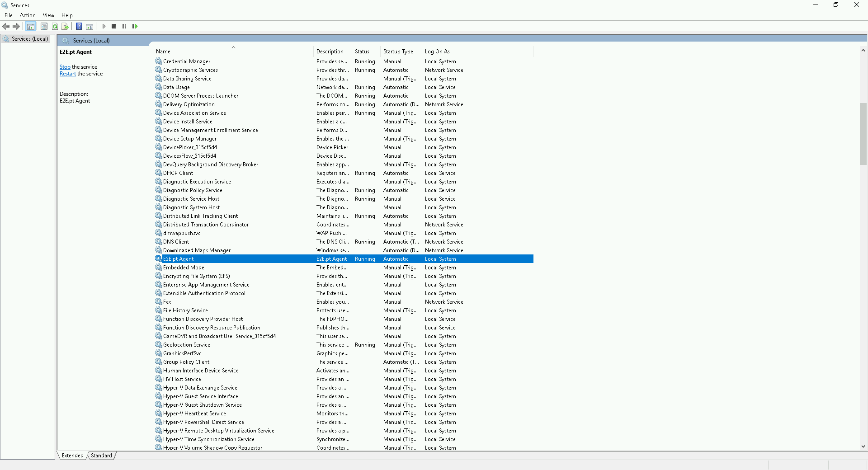868x470 pixels.
Task: Switch to the Extended tab
Action: pos(72,456)
